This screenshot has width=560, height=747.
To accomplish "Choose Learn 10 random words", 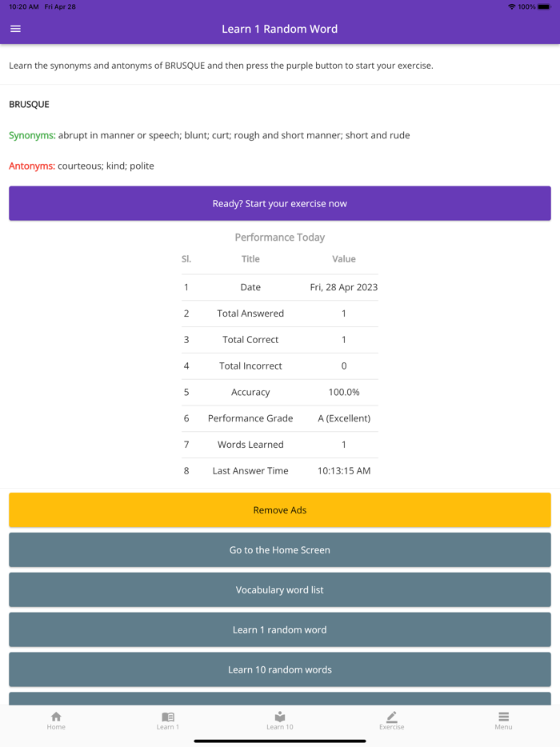I will click(x=279, y=669).
